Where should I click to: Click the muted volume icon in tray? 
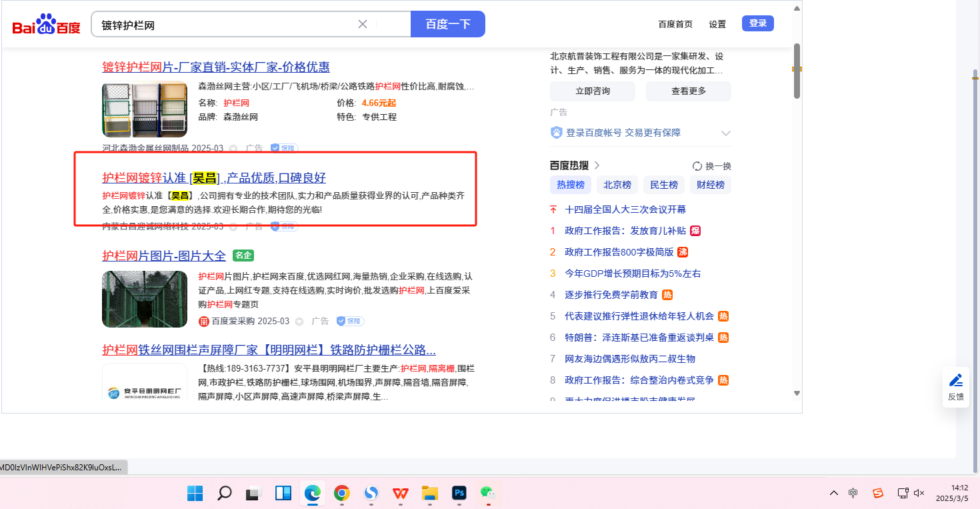[919, 493]
